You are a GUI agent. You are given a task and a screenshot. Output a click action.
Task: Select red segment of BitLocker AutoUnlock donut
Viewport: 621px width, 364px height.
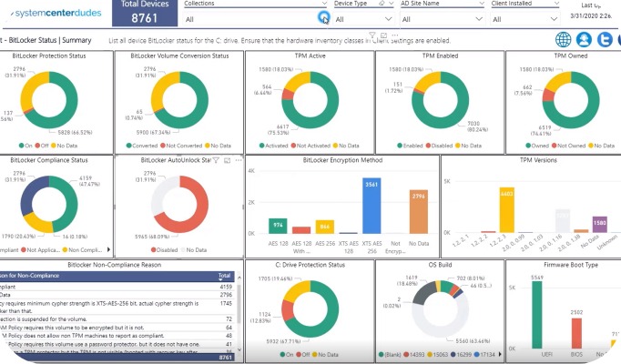(200, 212)
